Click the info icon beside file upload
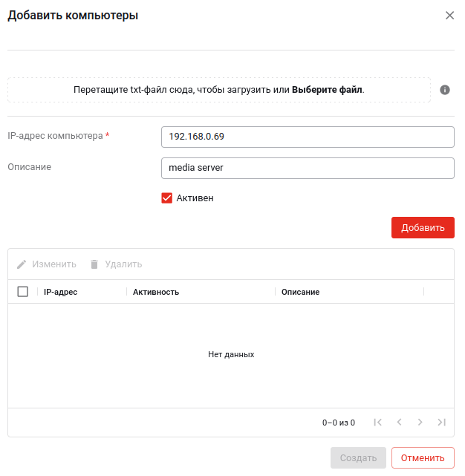Image resolution: width=465 pixels, height=476 pixels. pos(445,90)
